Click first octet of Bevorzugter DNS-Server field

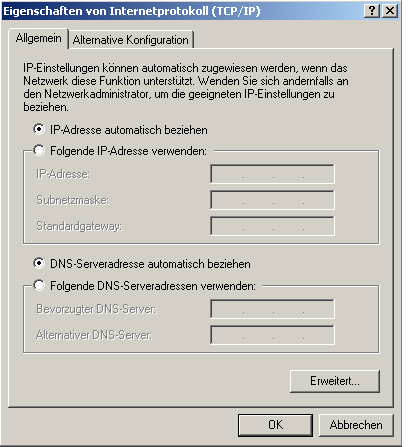[x=228, y=309]
